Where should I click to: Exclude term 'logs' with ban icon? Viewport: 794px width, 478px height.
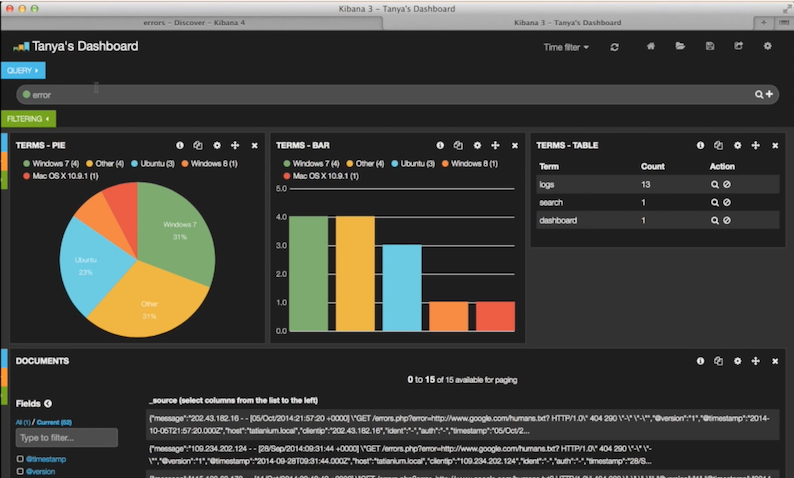[x=727, y=184]
